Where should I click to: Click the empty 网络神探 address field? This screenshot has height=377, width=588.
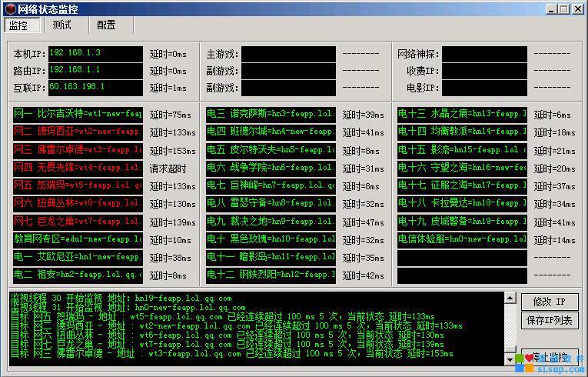(x=484, y=54)
